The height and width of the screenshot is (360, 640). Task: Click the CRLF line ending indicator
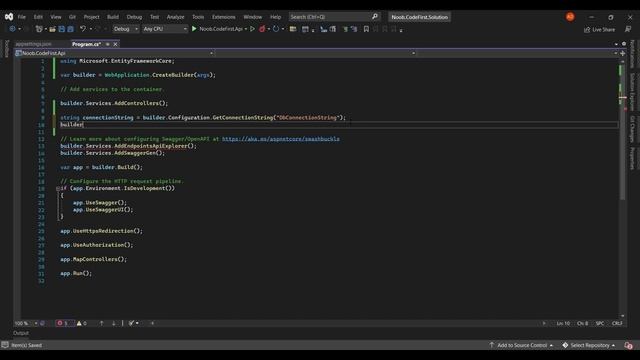[x=617, y=323]
